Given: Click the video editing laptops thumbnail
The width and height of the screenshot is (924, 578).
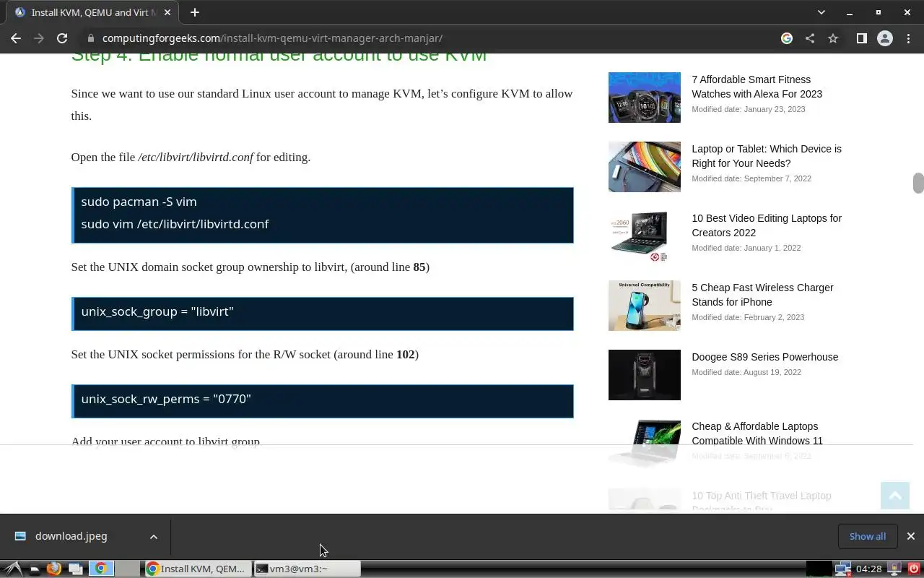Looking at the screenshot, I should coord(644,236).
